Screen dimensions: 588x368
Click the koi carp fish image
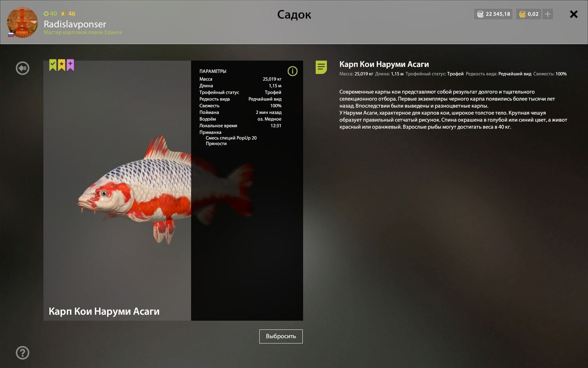pos(164,191)
